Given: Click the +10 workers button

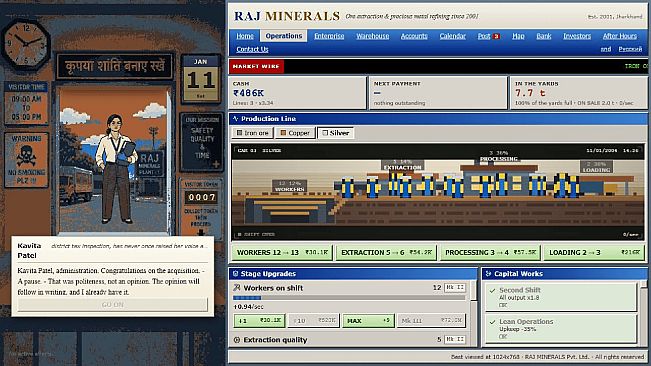Looking at the screenshot, I should pos(313,320).
